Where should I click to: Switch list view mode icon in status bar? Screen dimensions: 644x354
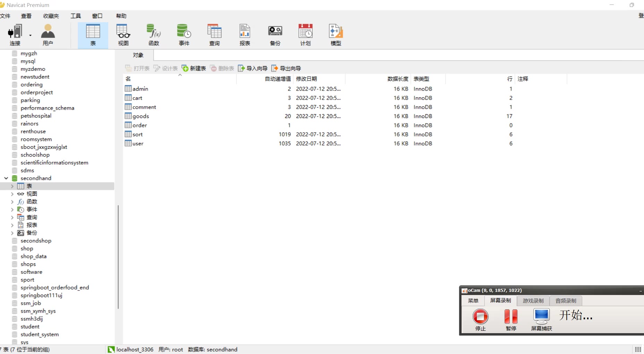click(x=638, y=349)
